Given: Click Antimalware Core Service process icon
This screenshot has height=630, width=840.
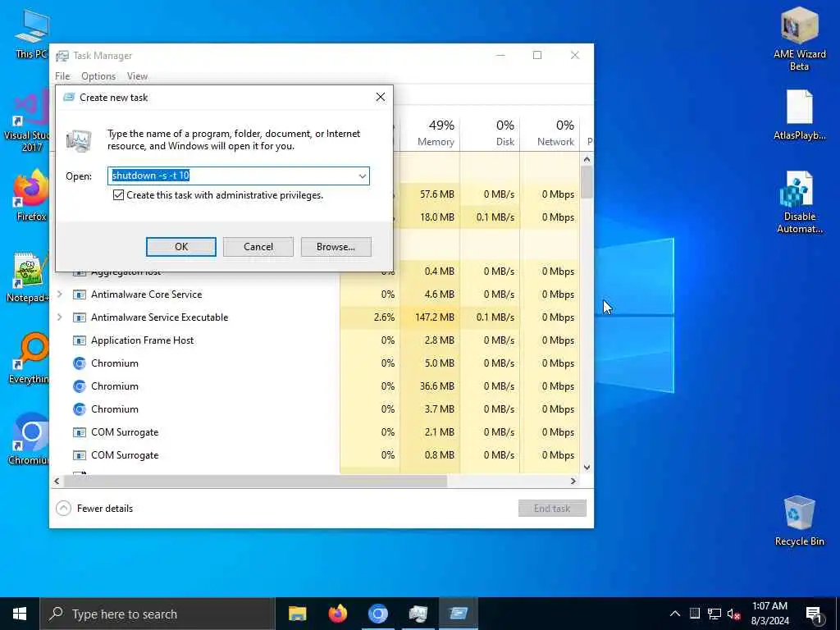Looking at the screenshot, I should pyautogui.click(x=80, y=294).
